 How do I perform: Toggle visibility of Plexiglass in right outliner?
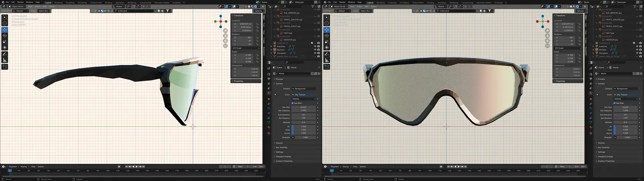pos(637,53)
